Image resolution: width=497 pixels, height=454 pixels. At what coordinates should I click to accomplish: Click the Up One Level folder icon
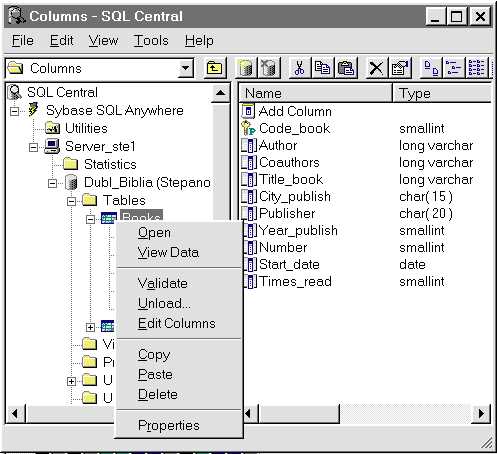215,68
